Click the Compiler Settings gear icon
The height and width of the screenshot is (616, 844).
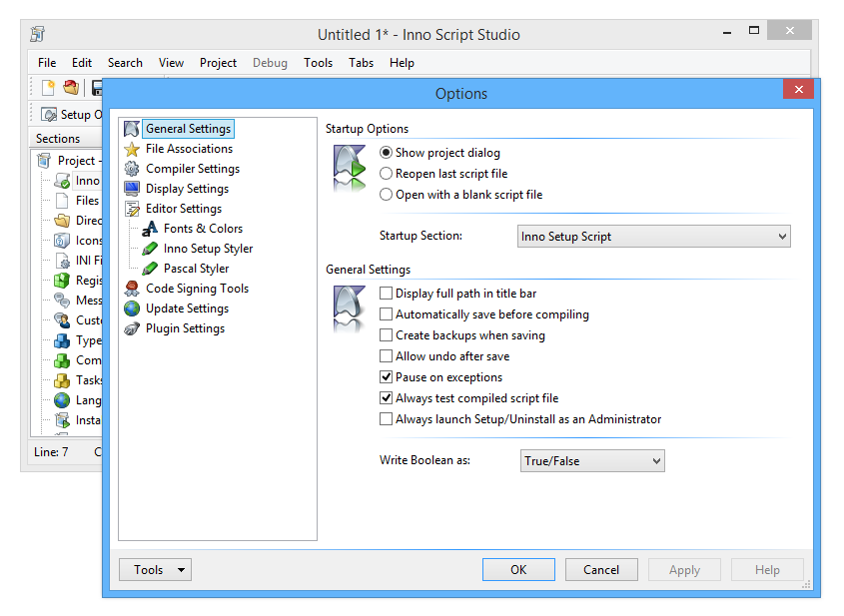tap(132, 169)
